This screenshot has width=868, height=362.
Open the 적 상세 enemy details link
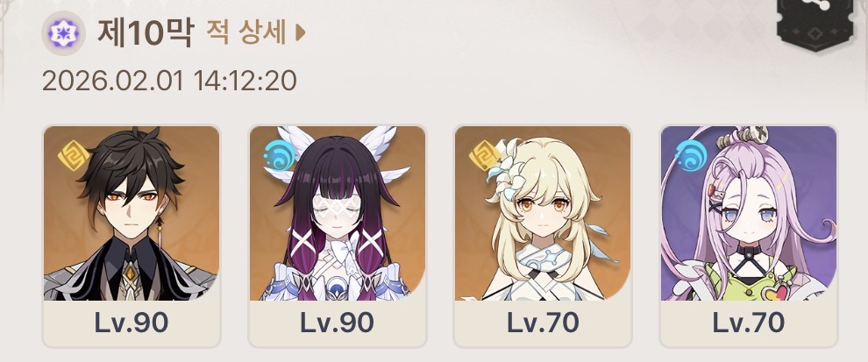click(246, 33)
